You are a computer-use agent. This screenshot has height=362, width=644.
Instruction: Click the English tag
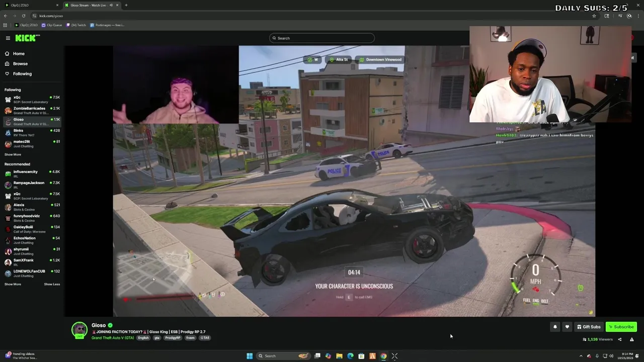143,338
